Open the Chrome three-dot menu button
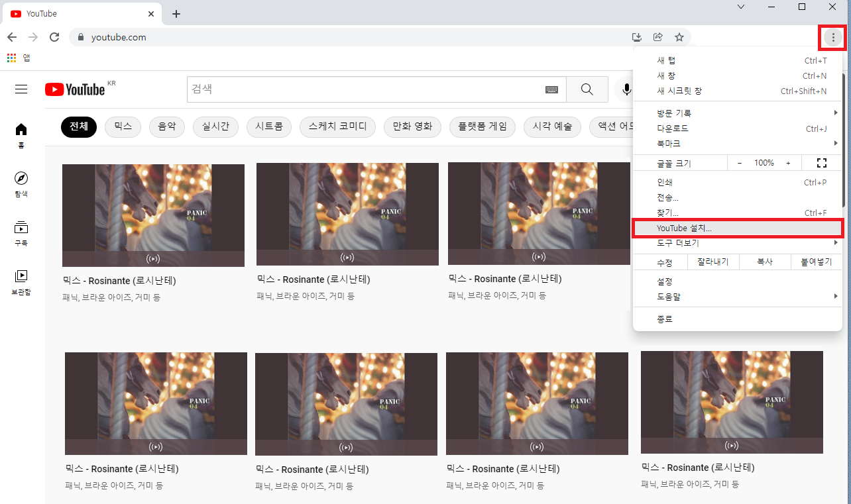The width and height of the screenshot is (851, 504). [833, 38]
